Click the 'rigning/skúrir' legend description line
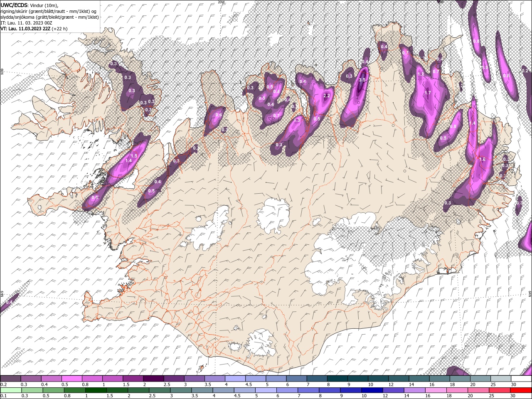This screenshot has width=532, height=399. [49, 11]
